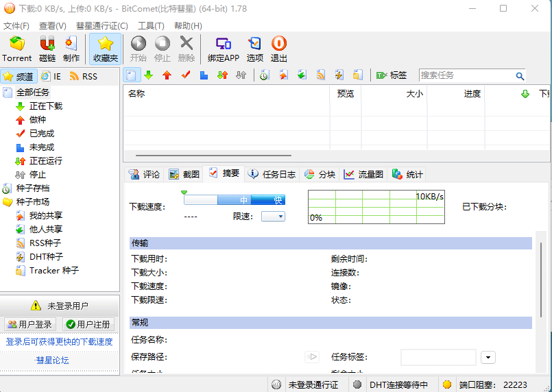Screen dimensions: 552x392
Task: Show others' shares icon in filter bar
Action: (302, 75)
